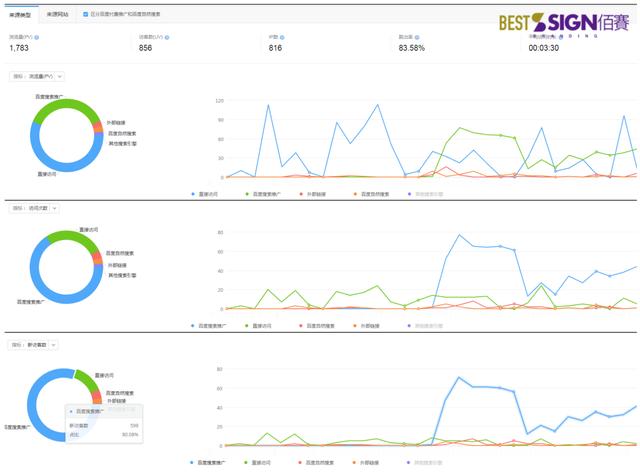Toggle 百度搜索推广 legend in second chart
640x473 pixels.
tap(209, 326)
